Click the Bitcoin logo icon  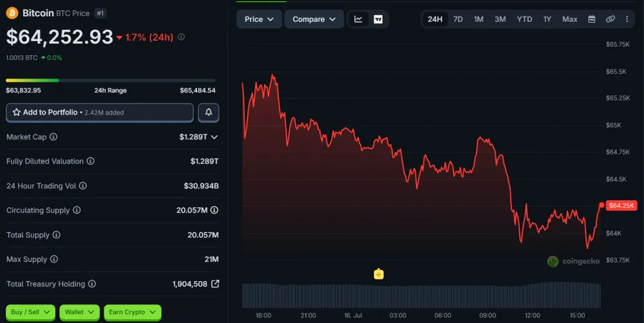pos(12,13)
